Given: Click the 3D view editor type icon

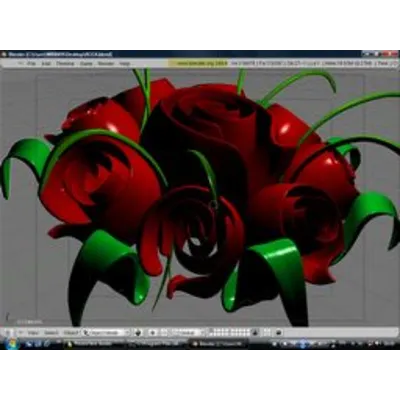Looking at the screenshot, I should click(9, 332).
